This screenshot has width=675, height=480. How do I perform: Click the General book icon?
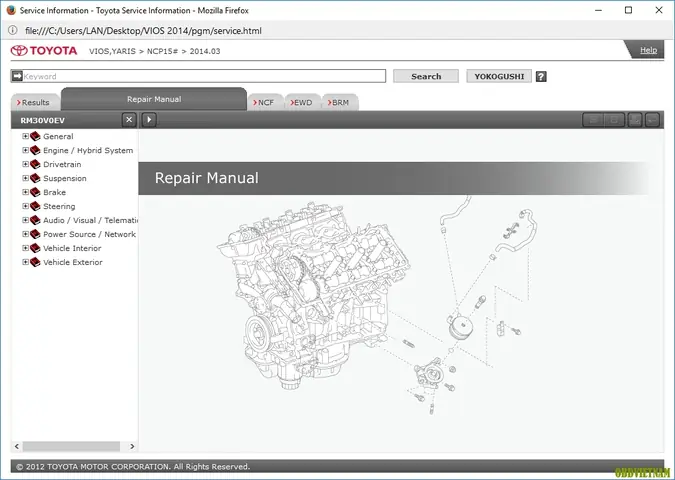[35, 136]
